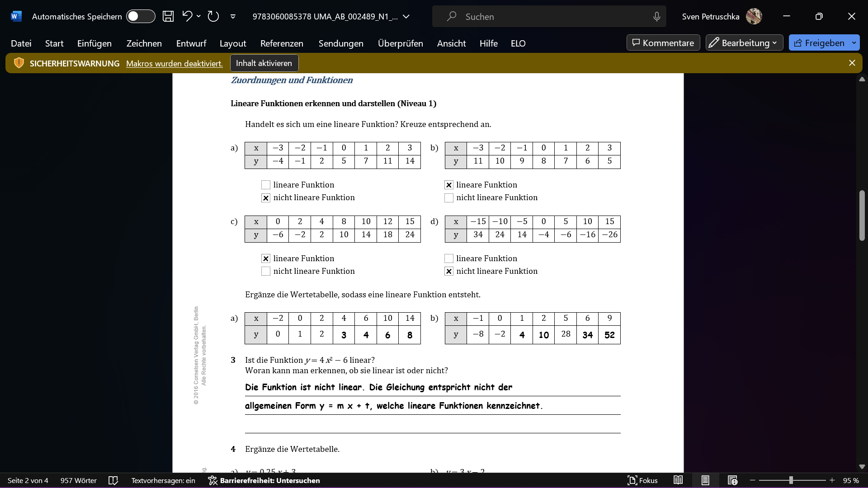Click the microphone dictation icon in search

coord(656,17)
